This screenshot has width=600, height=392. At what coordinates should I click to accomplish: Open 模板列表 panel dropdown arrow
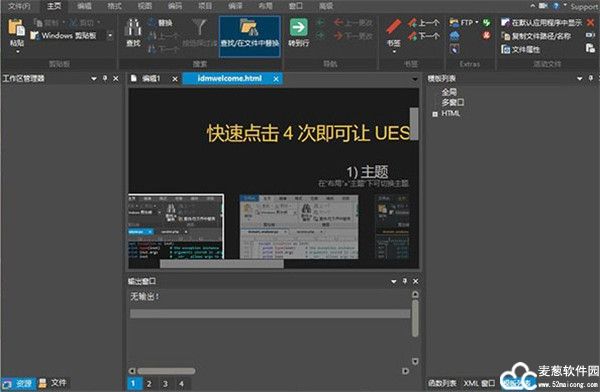point(579,78)
